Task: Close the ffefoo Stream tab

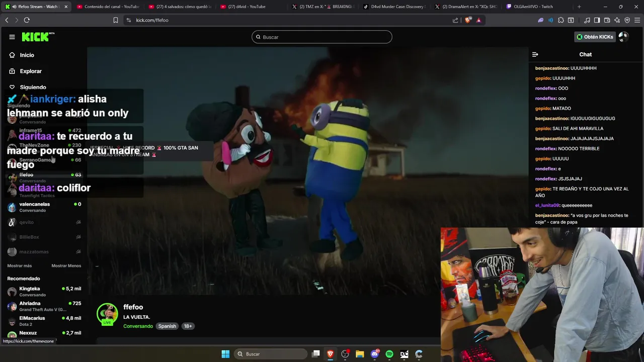Action: pos(66,7)
